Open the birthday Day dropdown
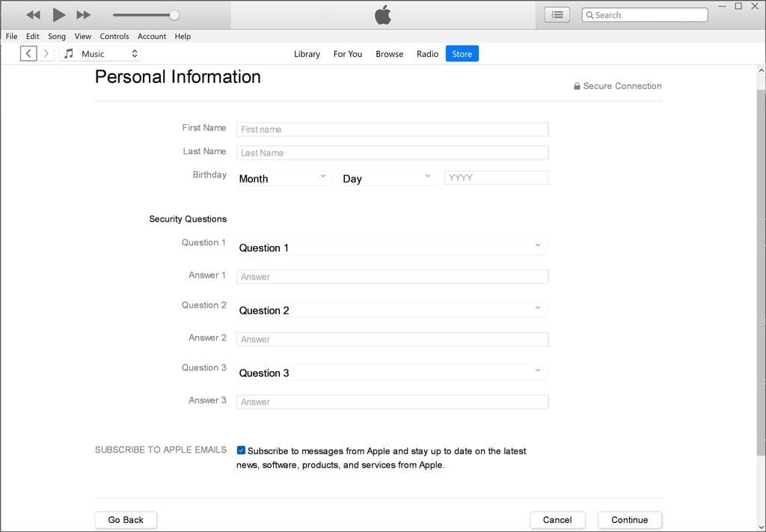 387,178
